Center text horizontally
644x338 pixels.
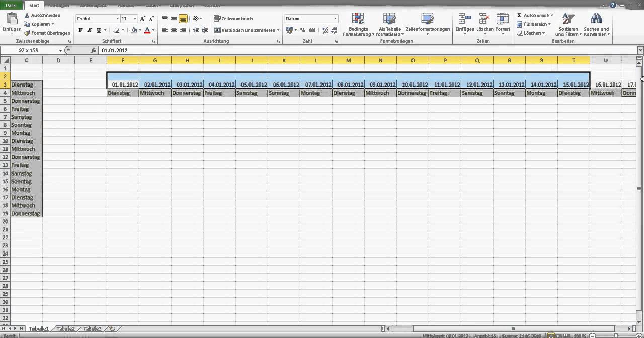point(174,30)
